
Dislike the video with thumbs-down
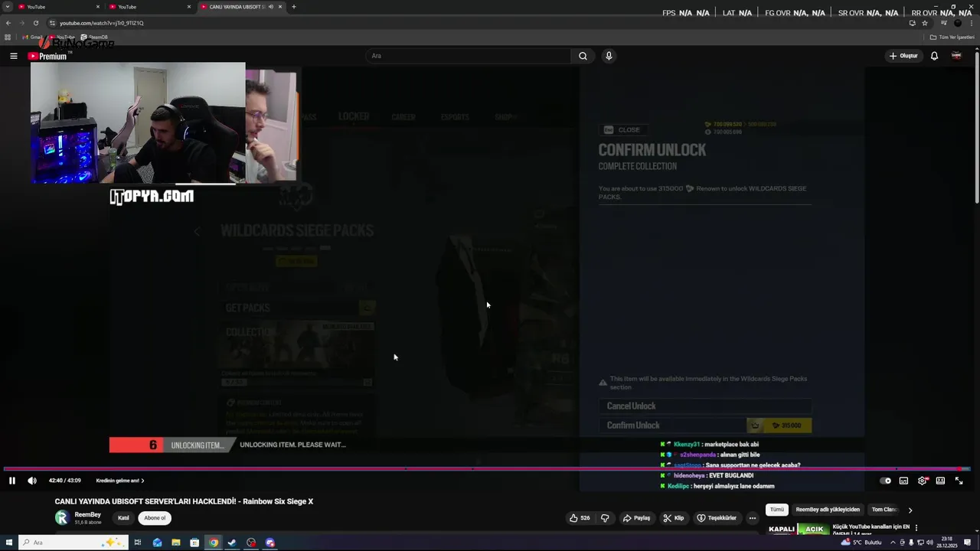click(x=605, y=518)
